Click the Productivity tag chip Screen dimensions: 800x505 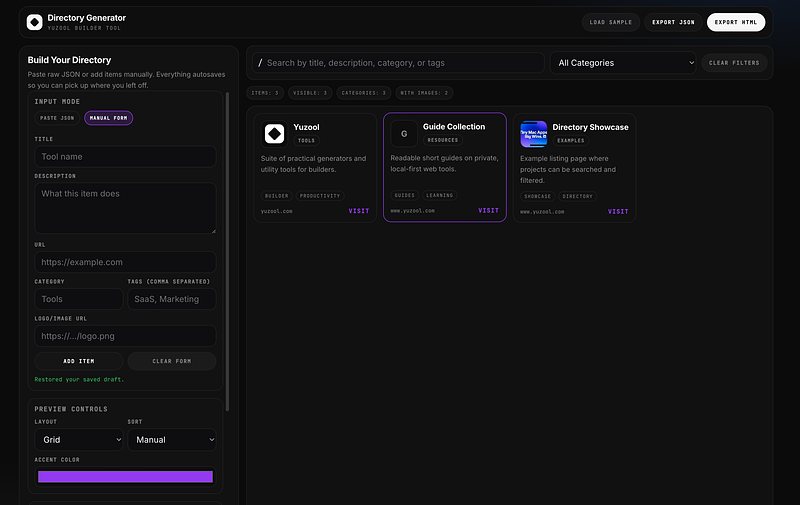(x=319, y=196)
